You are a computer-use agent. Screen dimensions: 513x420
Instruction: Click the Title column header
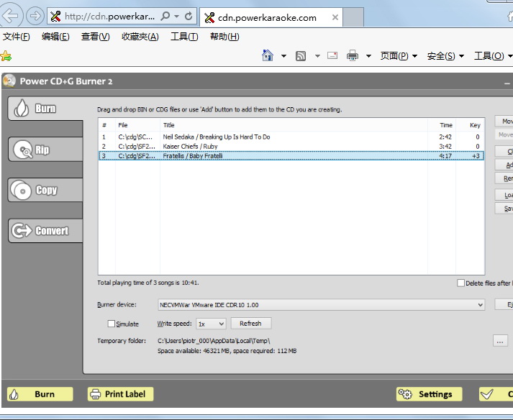click(x=294, y=125)
